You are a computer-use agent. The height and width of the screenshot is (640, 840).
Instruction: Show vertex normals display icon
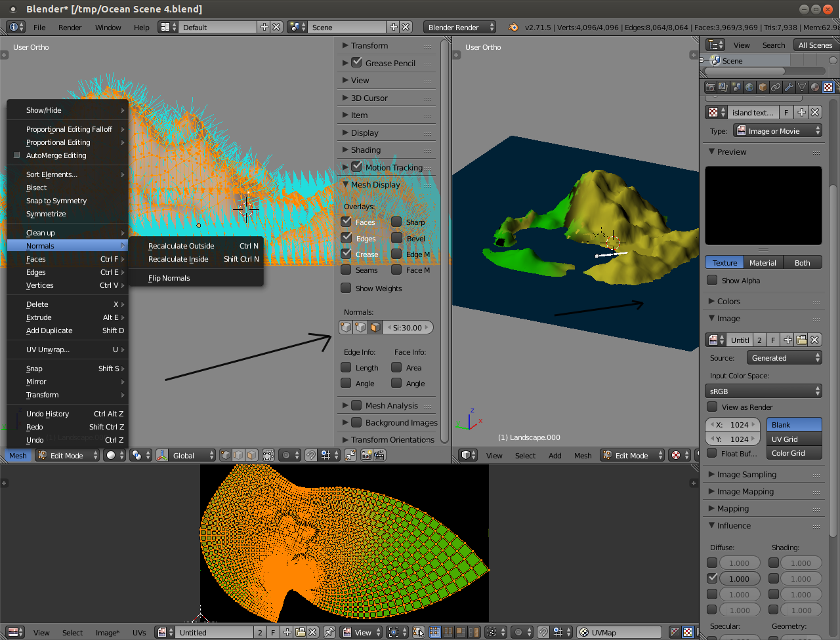click(x=346, y=327)
